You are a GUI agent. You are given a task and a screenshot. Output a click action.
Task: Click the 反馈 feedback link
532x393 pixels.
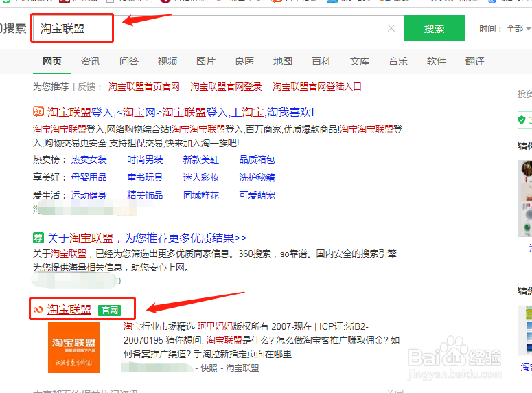[86, 87]
